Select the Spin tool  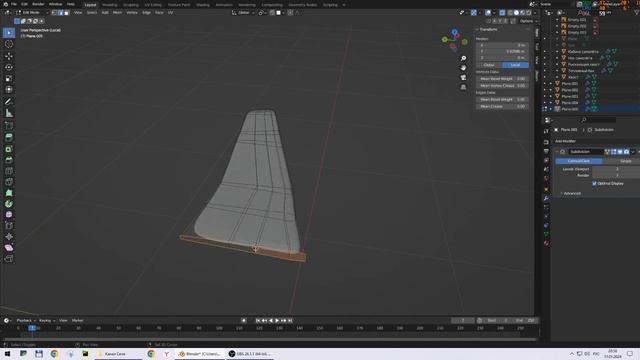click(x=9, y=204)
